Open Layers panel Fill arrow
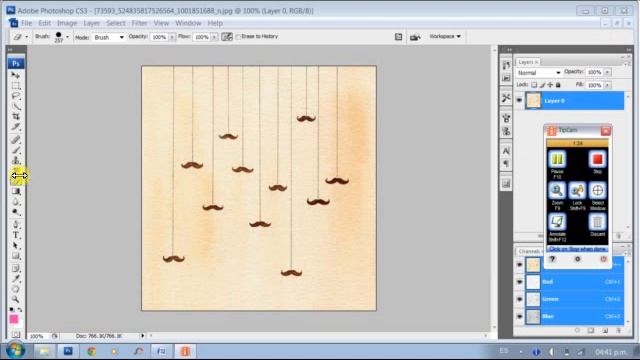 (x=608, y=85)
